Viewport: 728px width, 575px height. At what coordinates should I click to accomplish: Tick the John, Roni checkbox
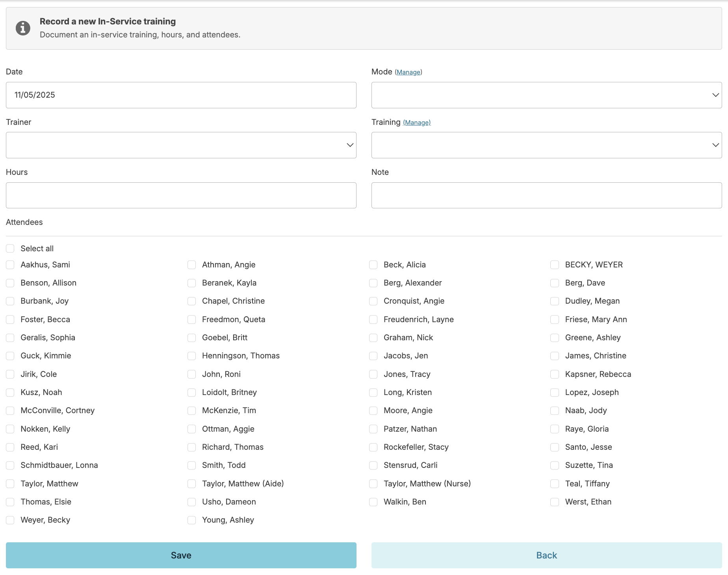[192, 374]
